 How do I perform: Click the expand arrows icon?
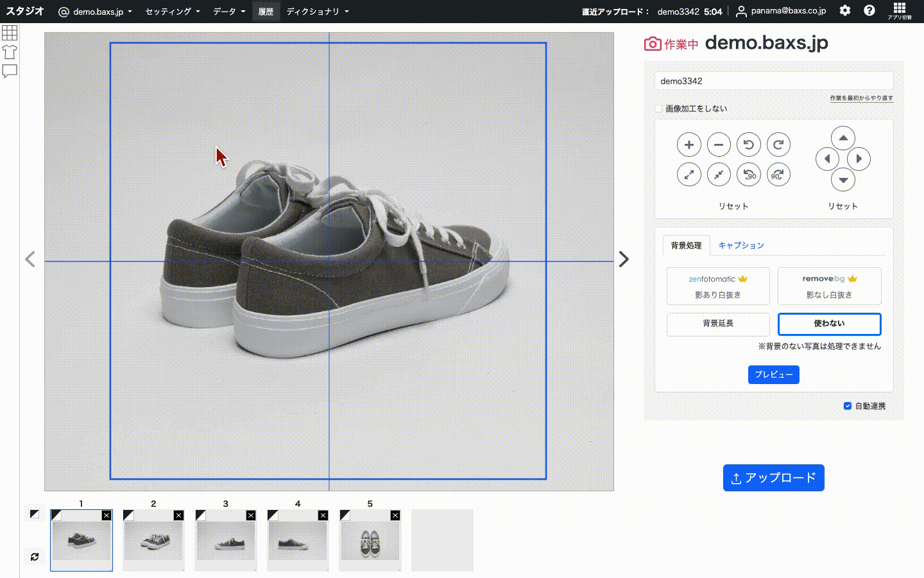point(689,174)
